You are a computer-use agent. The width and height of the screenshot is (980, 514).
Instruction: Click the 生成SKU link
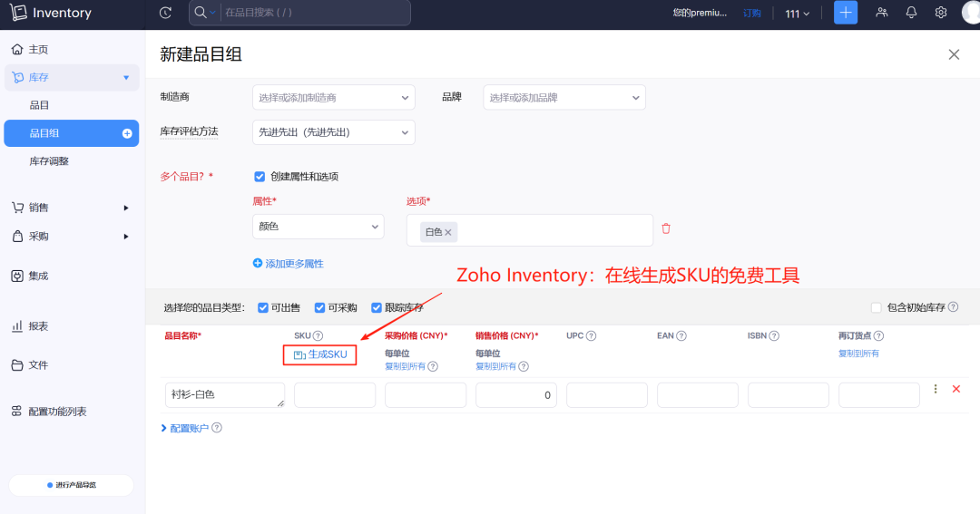tap(320, 354)
